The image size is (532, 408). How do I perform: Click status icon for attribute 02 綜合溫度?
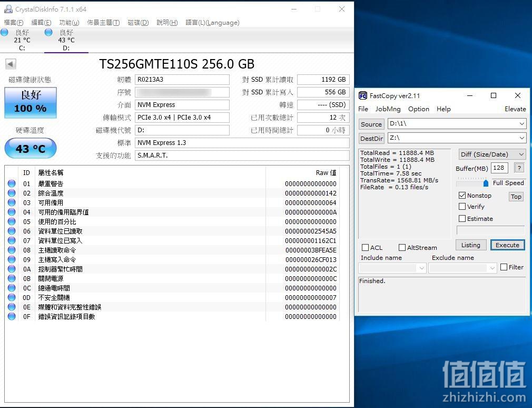click(x=12, y=193)
